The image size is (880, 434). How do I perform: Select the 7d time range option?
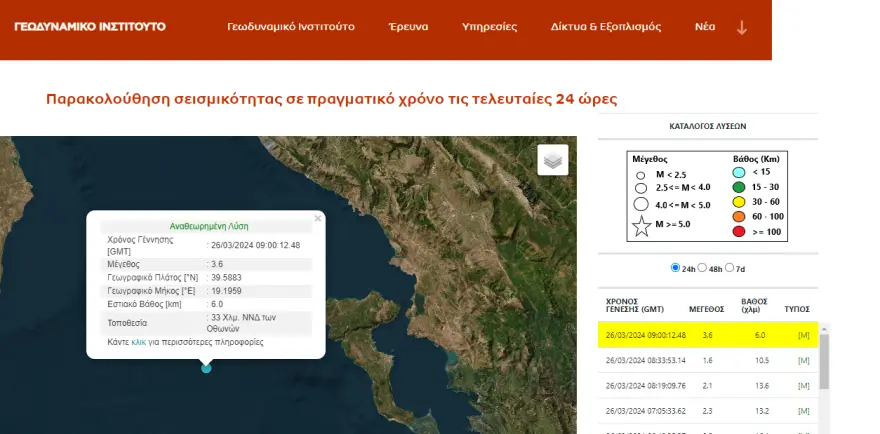729,268
